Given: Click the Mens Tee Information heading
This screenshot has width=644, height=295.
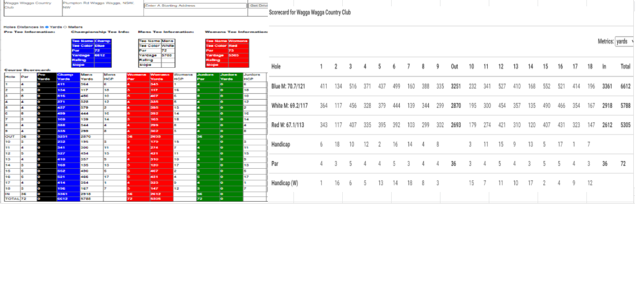Looking at the screenshot, I should point(166,32).
